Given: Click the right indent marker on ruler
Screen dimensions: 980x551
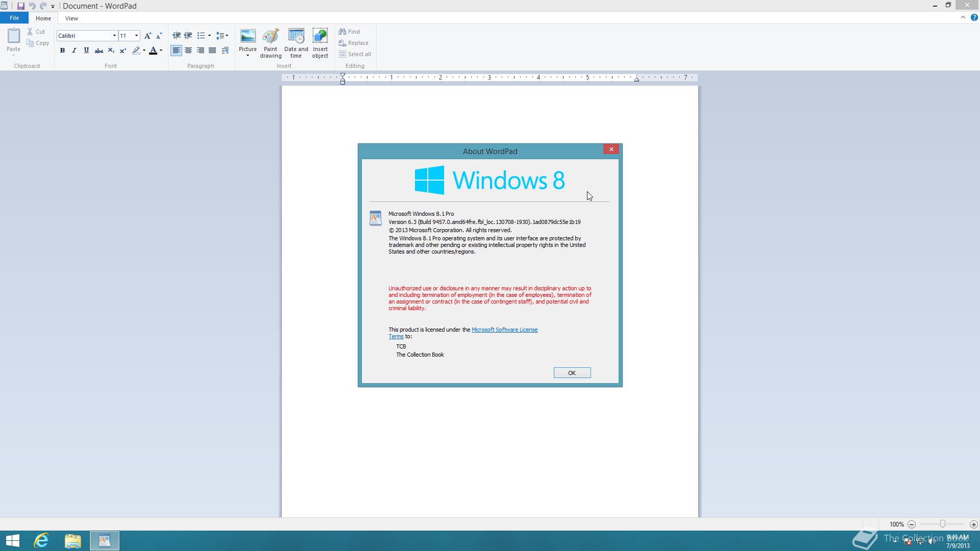Looking at the screenshot, I should coord(636,80).
